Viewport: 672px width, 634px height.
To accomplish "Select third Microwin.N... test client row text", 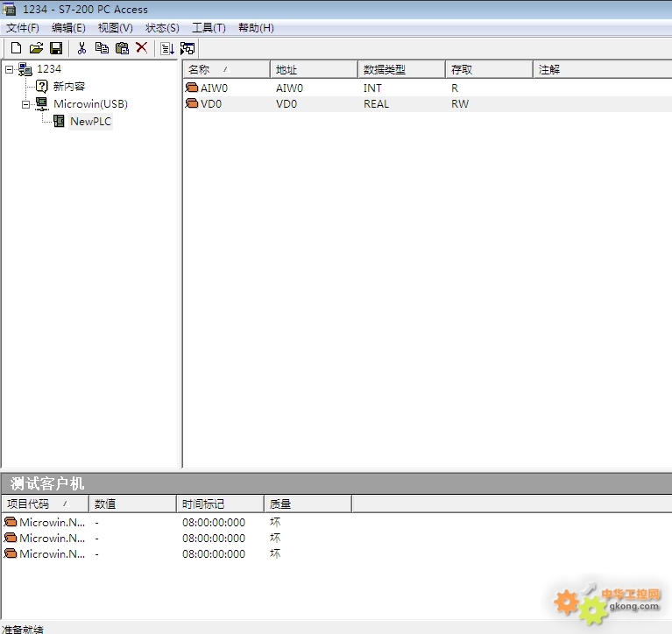I will click(52, 554).
